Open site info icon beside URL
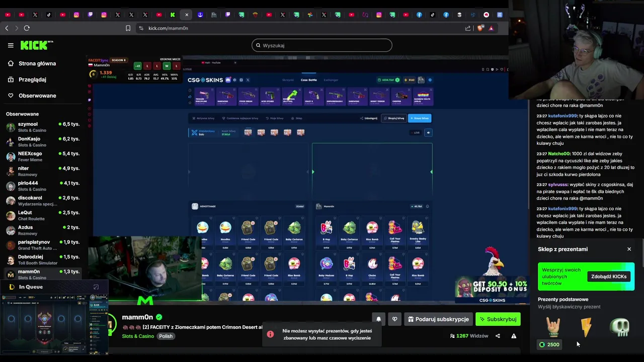This screenshot has height=362, width=644. coord(141,28)
